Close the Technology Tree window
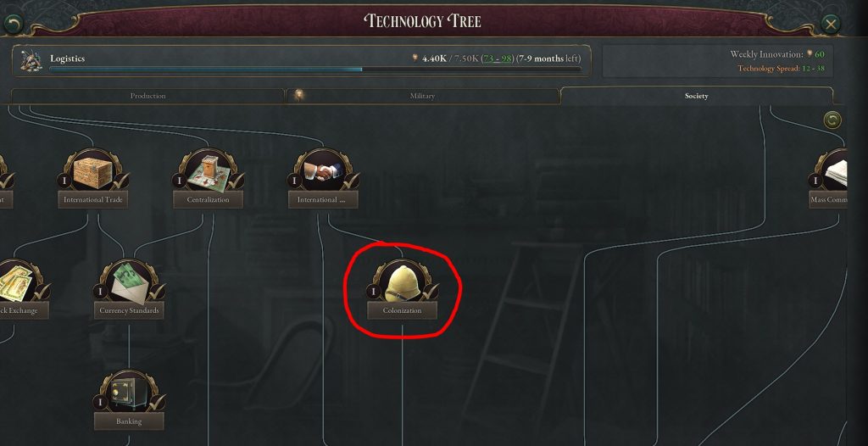 pos(830,24)
